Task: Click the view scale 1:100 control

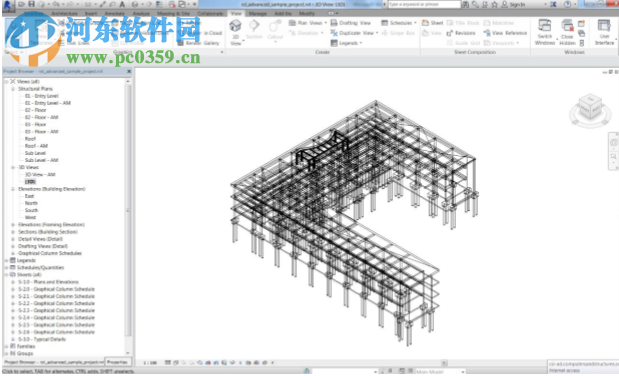Action: [150, 363]
